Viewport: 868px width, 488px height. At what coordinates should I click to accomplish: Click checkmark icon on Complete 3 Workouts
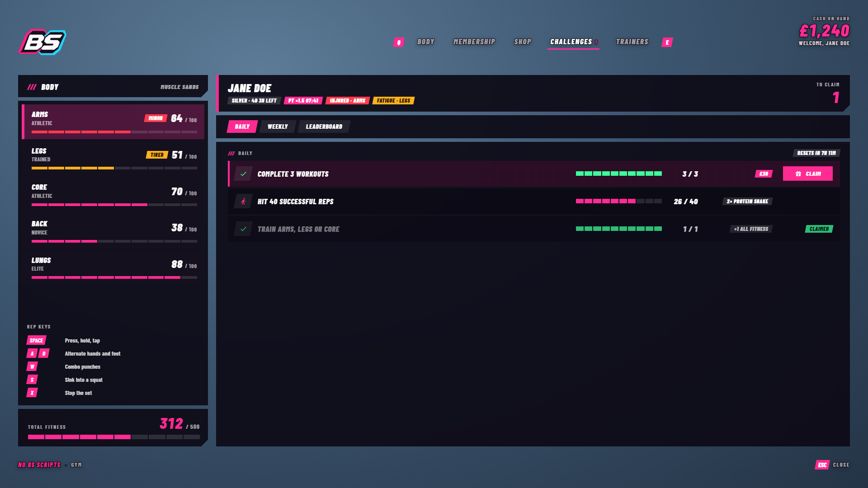tap(243, 174)
